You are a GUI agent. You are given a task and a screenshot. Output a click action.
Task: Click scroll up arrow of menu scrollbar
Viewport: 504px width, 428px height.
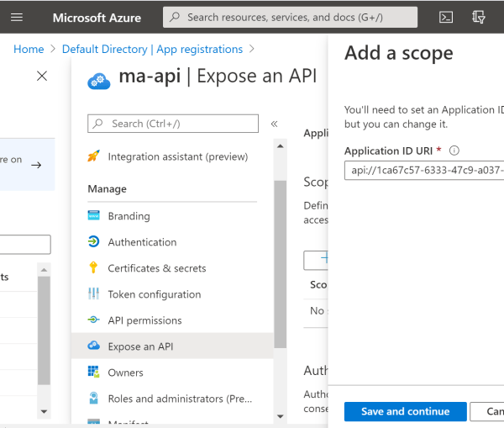(281, 146)
